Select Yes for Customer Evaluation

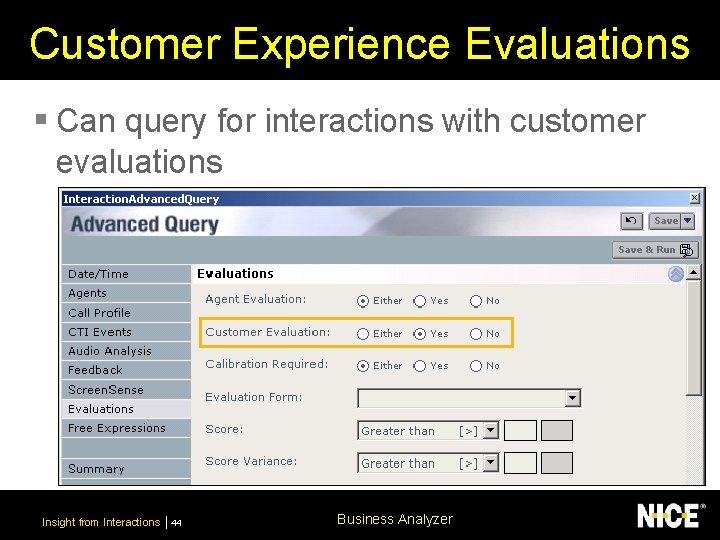419,334
